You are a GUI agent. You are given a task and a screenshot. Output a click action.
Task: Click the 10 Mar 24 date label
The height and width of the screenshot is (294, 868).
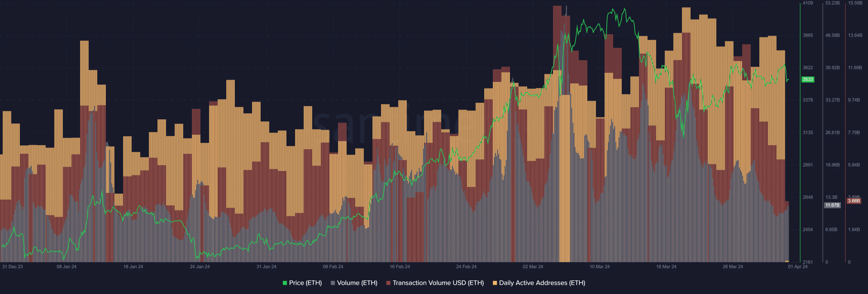(x=599, y=267)
